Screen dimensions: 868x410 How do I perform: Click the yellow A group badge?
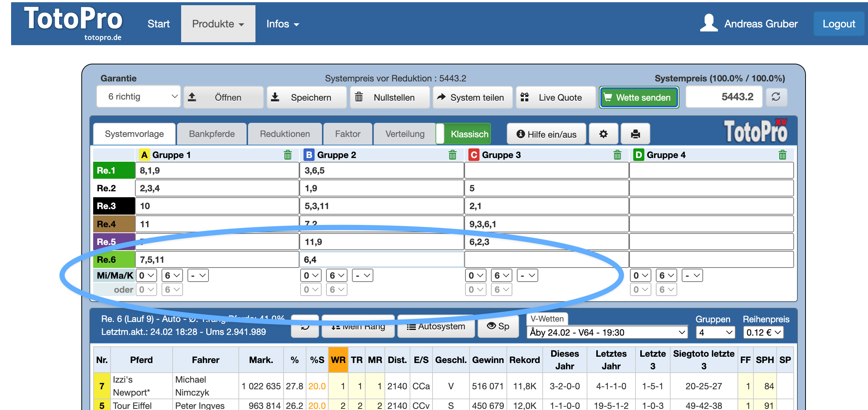144,155
